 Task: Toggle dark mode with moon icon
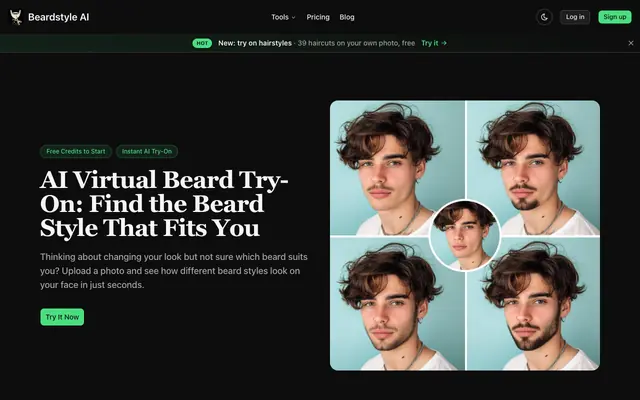coord(544,17)
